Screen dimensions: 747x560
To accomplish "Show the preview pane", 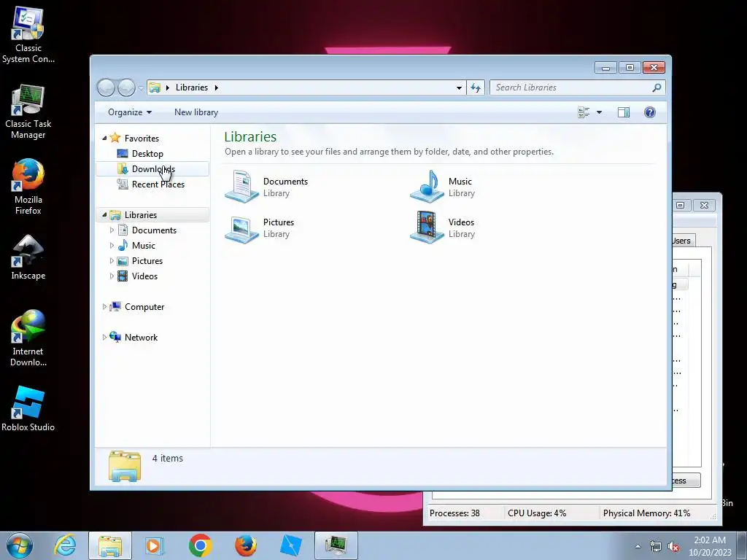I will (624, 112).
